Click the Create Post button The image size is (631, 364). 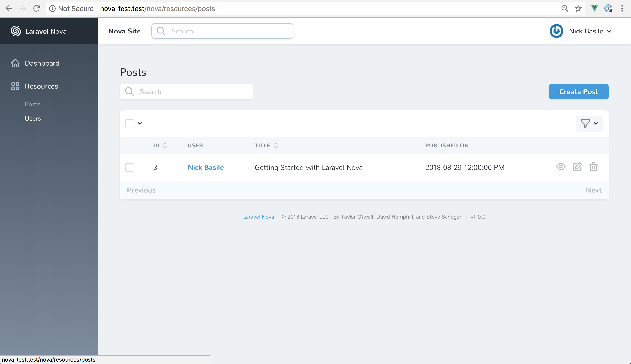click(x=578, y=92)
